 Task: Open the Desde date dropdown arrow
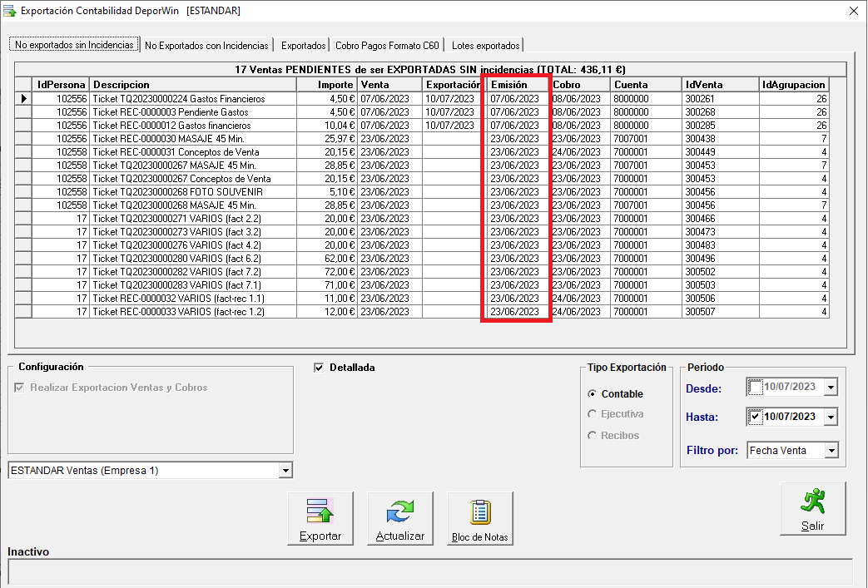pos(831,388)
